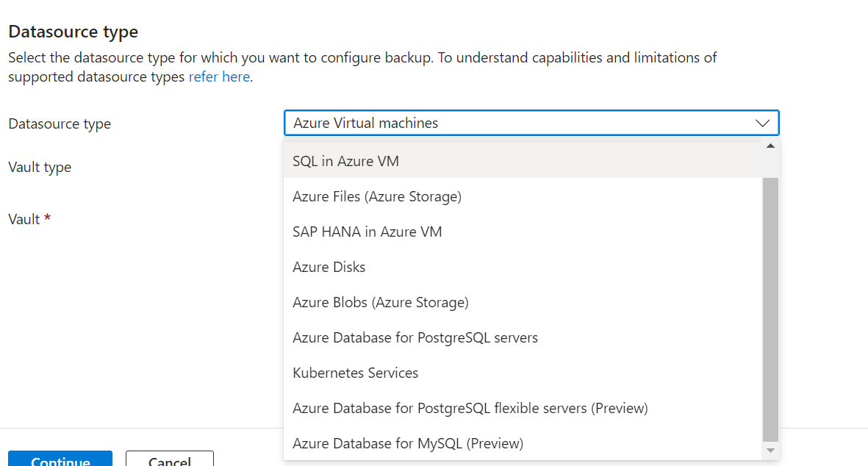Viewport: 868px width, 466px height.
Task: Expand the Datasource type dropdown chevron
Action: [762, 123]
